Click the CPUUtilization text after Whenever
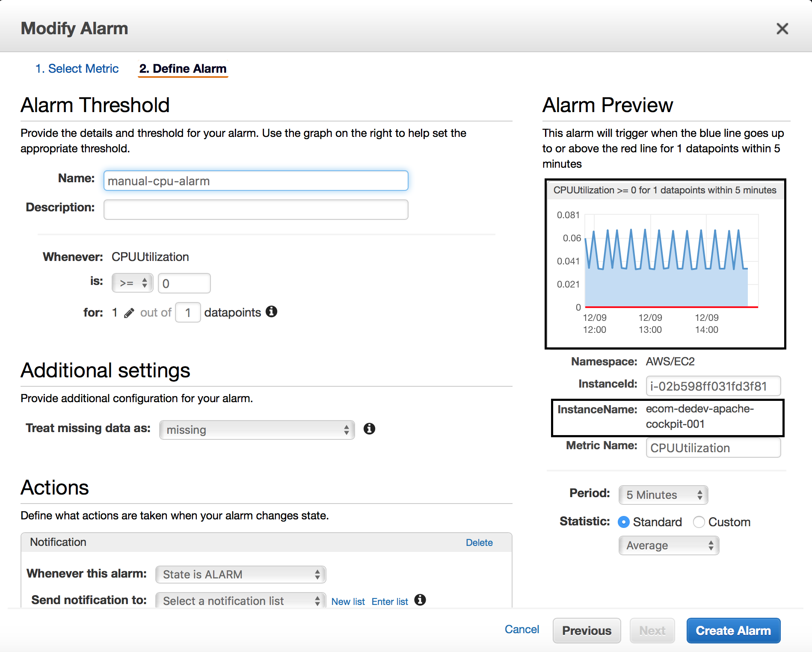The image size is (812, 652). (150, 257)
